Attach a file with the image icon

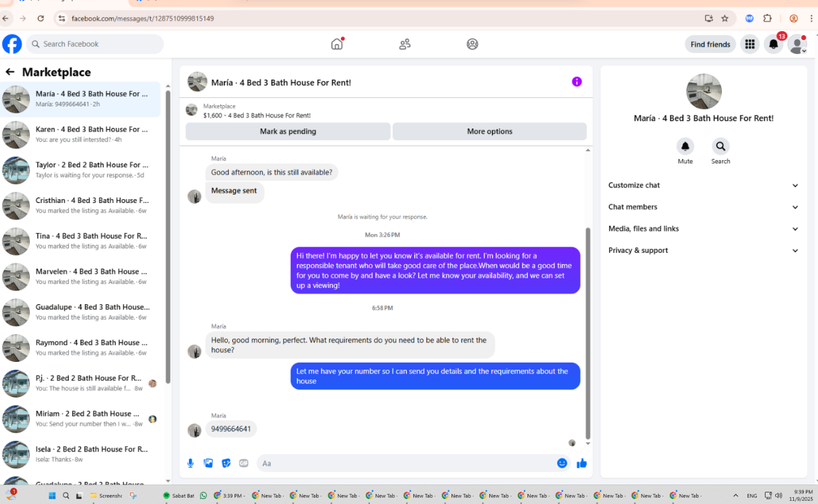pos(208,463)
